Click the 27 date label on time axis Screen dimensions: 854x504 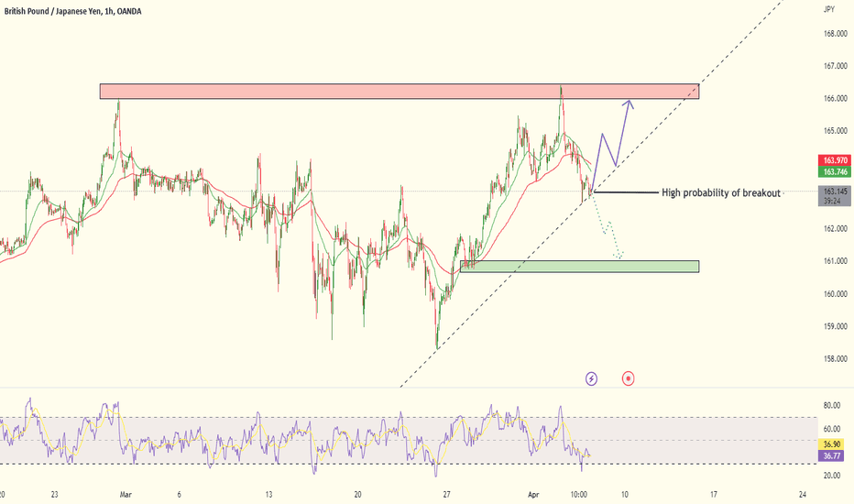(446, 495)
